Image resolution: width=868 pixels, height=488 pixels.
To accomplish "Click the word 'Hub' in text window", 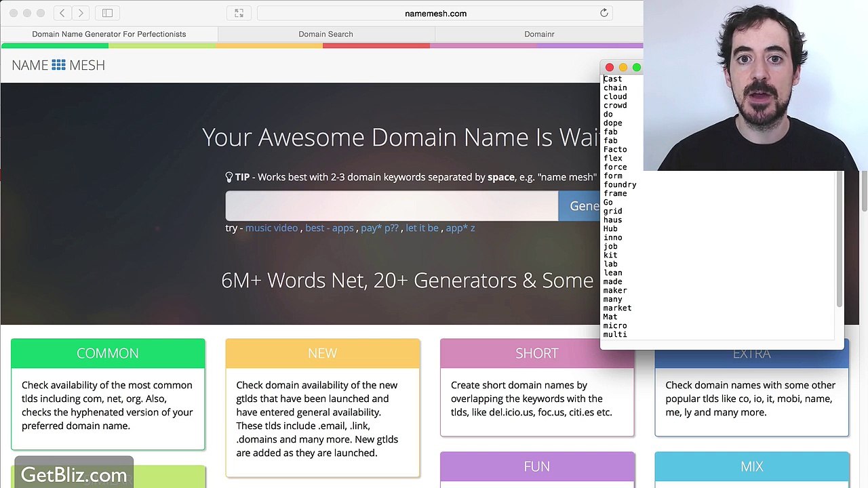I will pos(610,228).
